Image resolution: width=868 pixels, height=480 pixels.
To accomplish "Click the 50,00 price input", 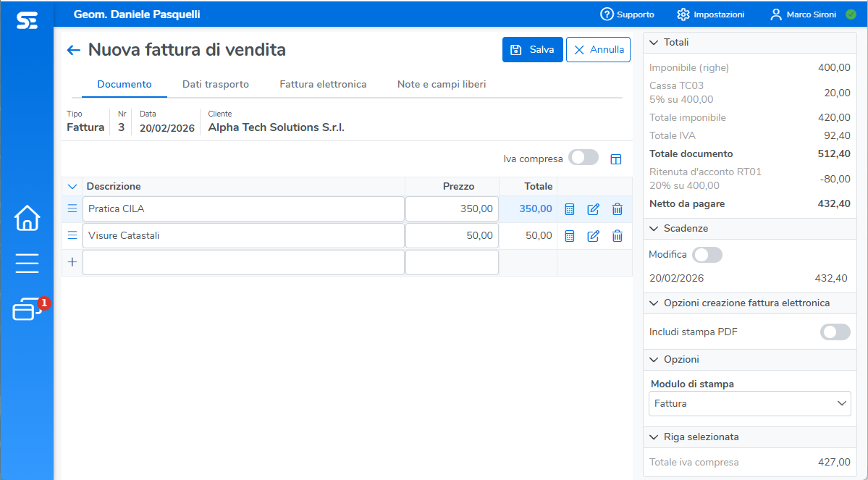I will point(452,235).
